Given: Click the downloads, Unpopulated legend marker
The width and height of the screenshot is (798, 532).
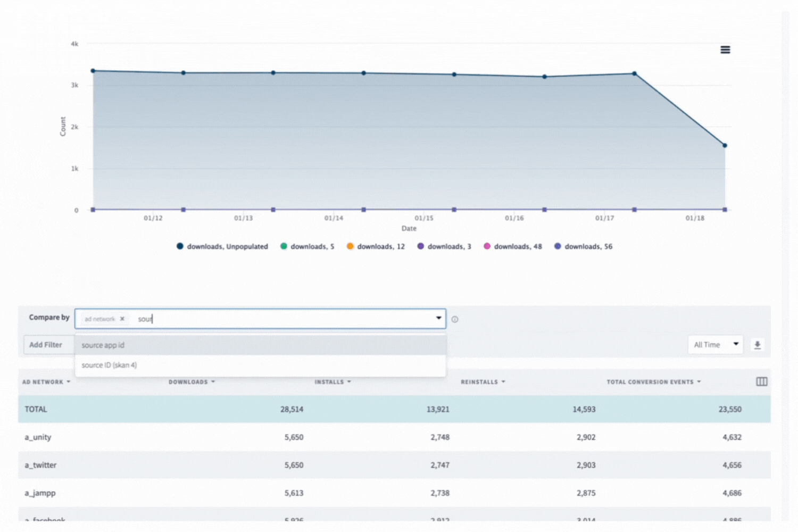Looking at the screenshot, I should (x=180, y=246).
